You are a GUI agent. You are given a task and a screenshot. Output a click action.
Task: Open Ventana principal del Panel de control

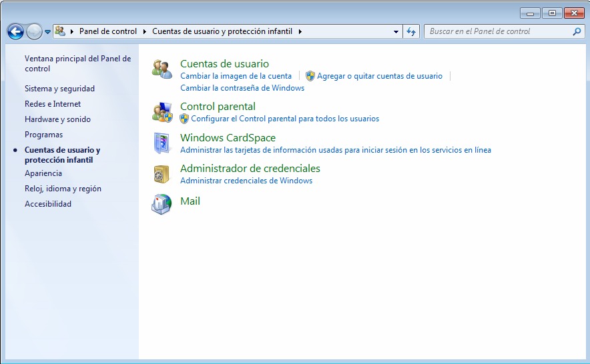(78, 63)
